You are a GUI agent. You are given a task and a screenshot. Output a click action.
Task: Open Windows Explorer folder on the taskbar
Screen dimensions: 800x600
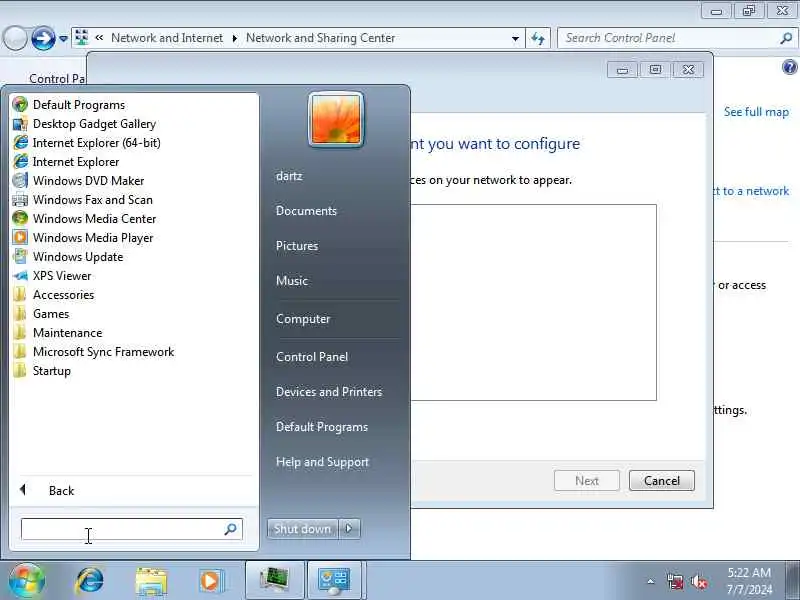tap(151, 582)
